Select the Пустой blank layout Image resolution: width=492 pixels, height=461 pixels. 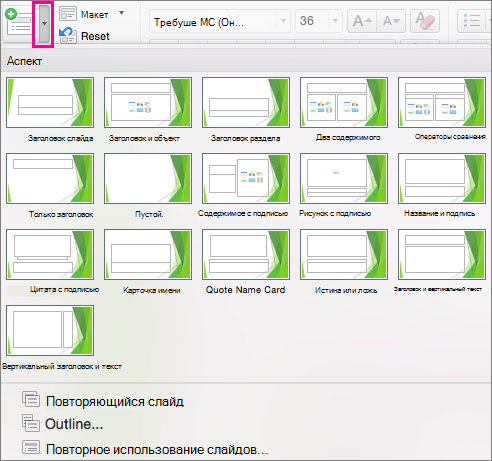[148, 178]
